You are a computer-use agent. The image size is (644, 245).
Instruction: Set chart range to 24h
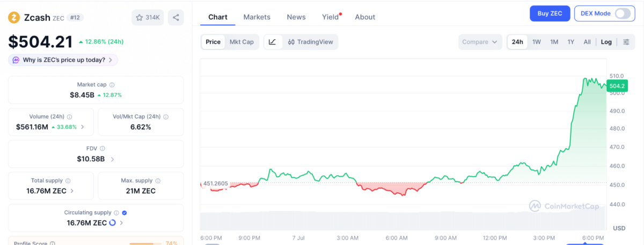517,42
